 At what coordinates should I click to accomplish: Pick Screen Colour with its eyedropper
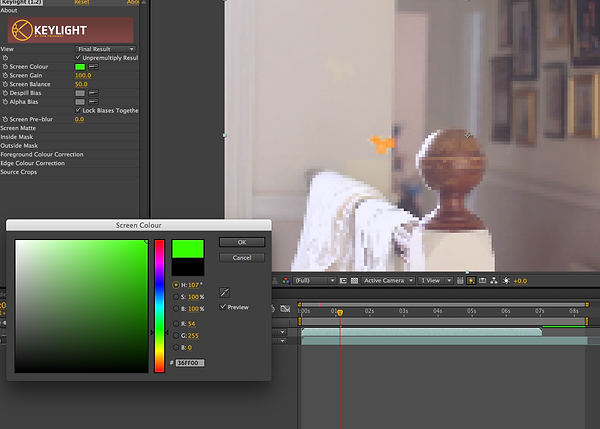coord(93,67)
